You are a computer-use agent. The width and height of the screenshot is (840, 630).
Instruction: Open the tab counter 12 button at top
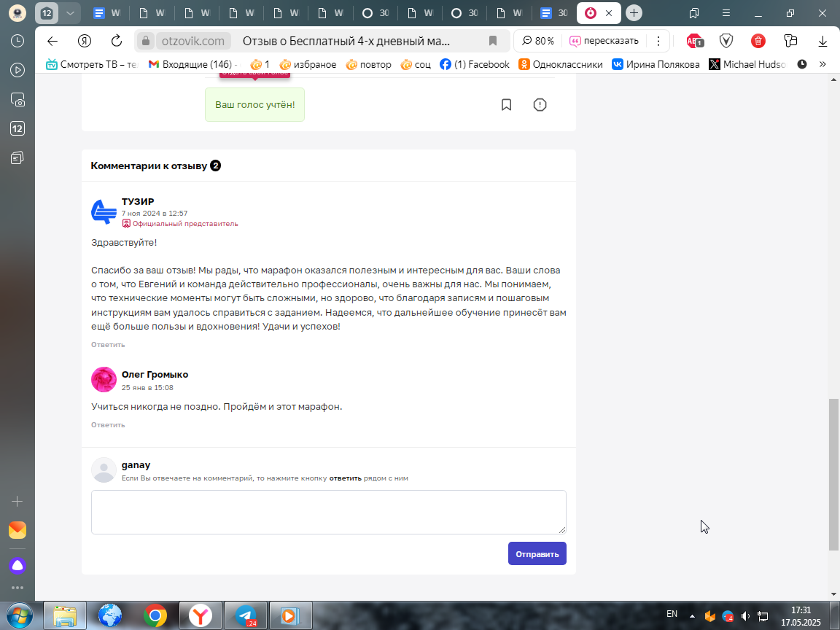47,13
